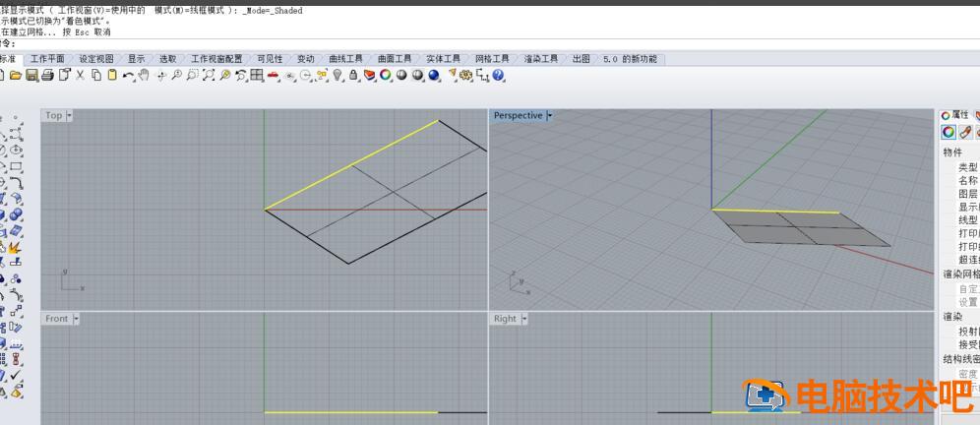This screenshot has width=980, height=425.
Task: Click the Cut scissors icon
Action: coord(80,75)
